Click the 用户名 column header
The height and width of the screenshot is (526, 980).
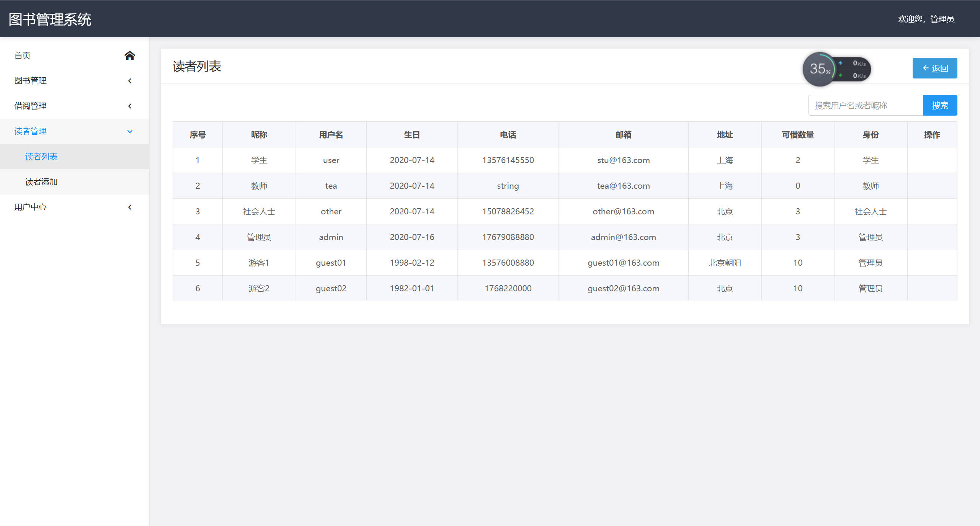click(x=331, y=134)
